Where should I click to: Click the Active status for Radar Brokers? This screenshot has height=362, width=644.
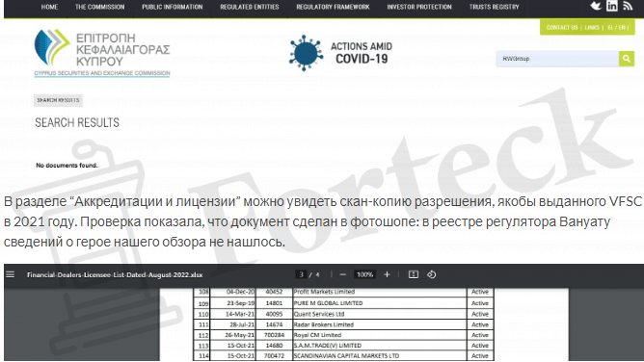[x=480, y=324]
